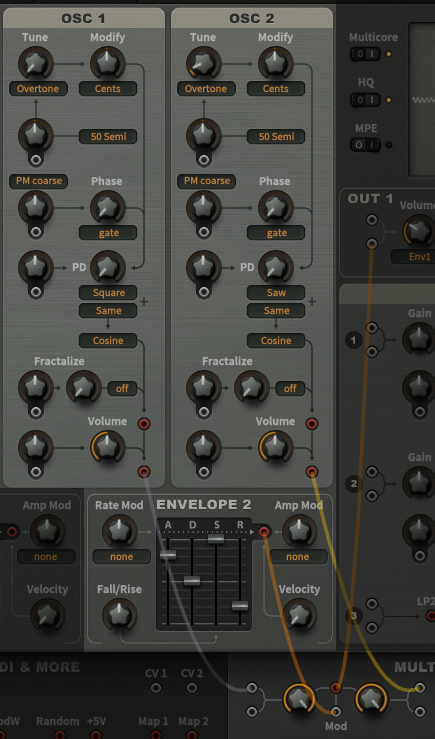Click the OUT 1 Volume knob
Screen dimensions: 435x739
pyautogui.click(x=419, y=232)
